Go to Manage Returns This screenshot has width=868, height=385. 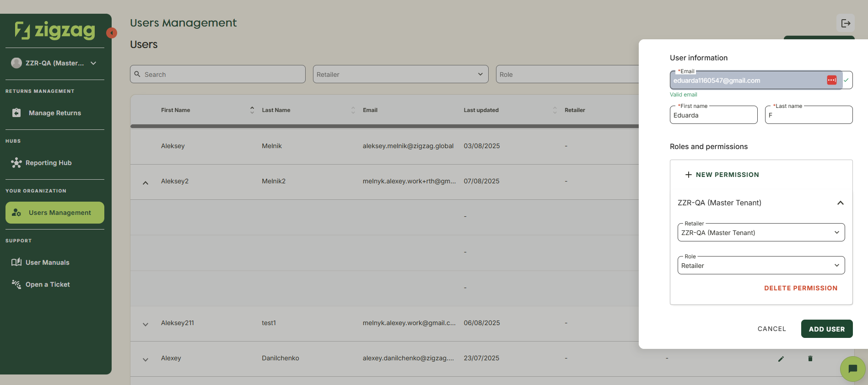coord(54,113)
